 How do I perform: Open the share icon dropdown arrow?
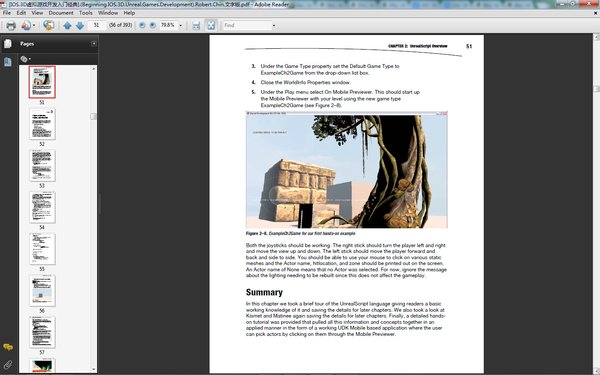coord(34,26)
